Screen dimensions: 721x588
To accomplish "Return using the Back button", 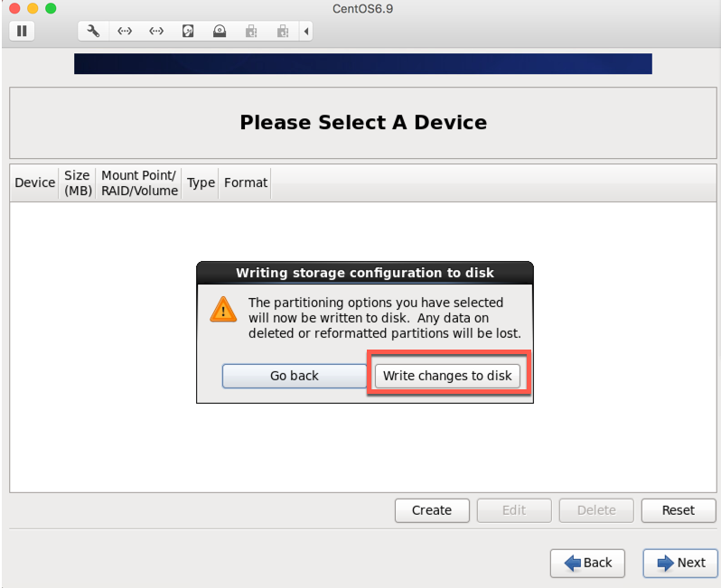I will pyautogui.click(x=587, y=563).
